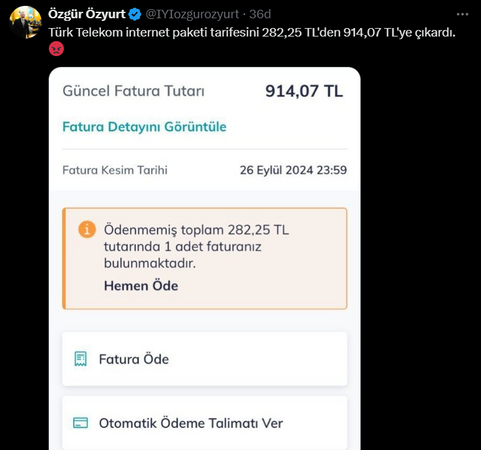Click the Güncel Fatura Tutarı label
The width and height of the screenshot is (481, 450).
pyautogui.click(x=134, y=91)
